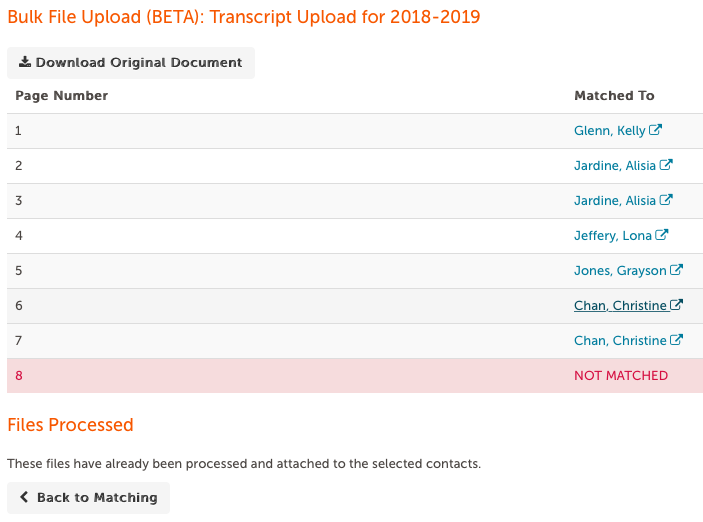Download Original Document button

pos(131,63)
